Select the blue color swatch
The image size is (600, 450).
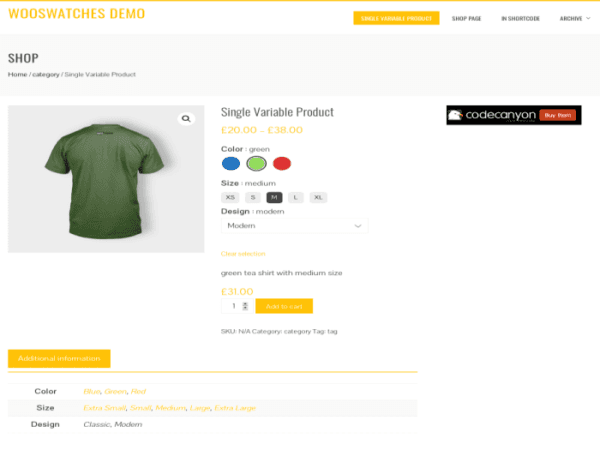tap(231, 163)
